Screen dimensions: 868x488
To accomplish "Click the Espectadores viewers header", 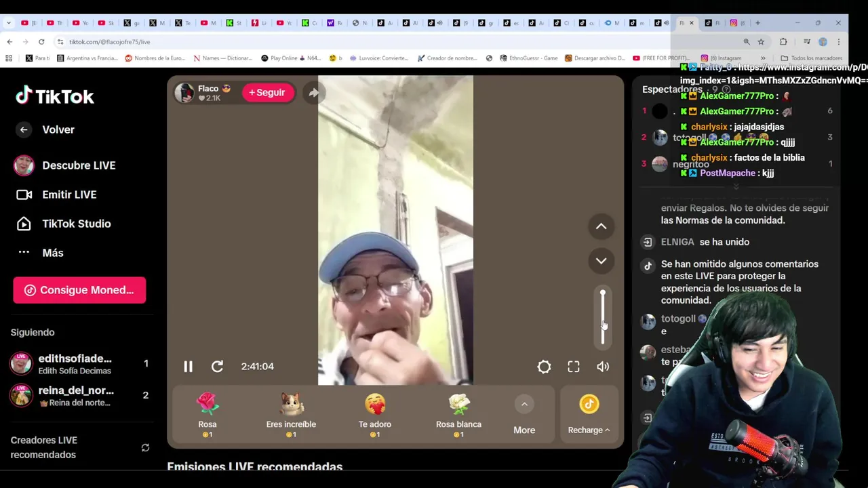I will (x=673, y=89).
